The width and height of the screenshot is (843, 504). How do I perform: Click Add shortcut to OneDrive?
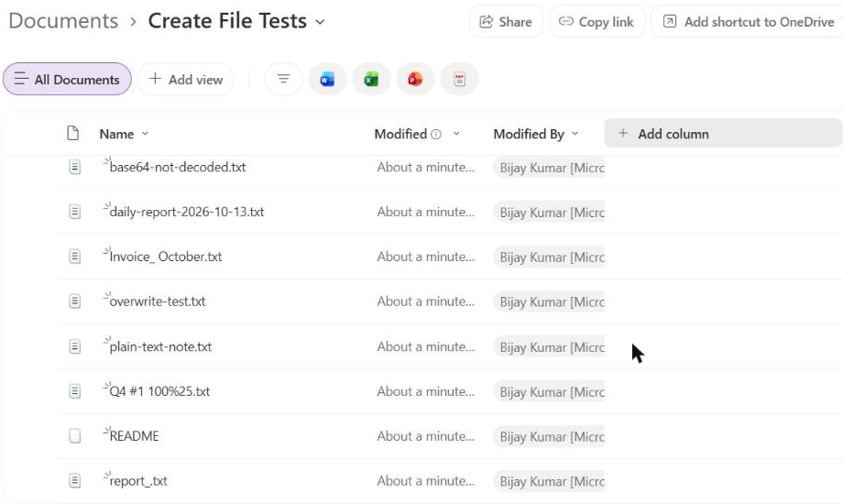pos(750,21)
